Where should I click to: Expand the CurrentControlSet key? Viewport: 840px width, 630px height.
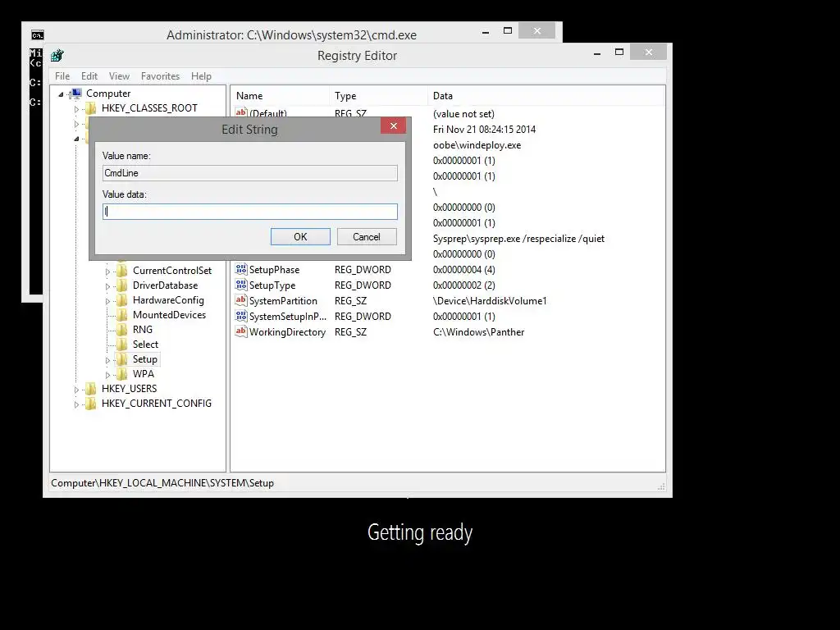click(x=107, y=272)
